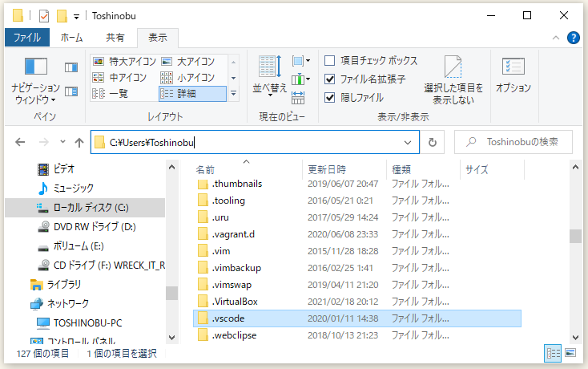Select ボリューム (E:) drive
Screen dimensions: 588x369
(x=70, y=246)
